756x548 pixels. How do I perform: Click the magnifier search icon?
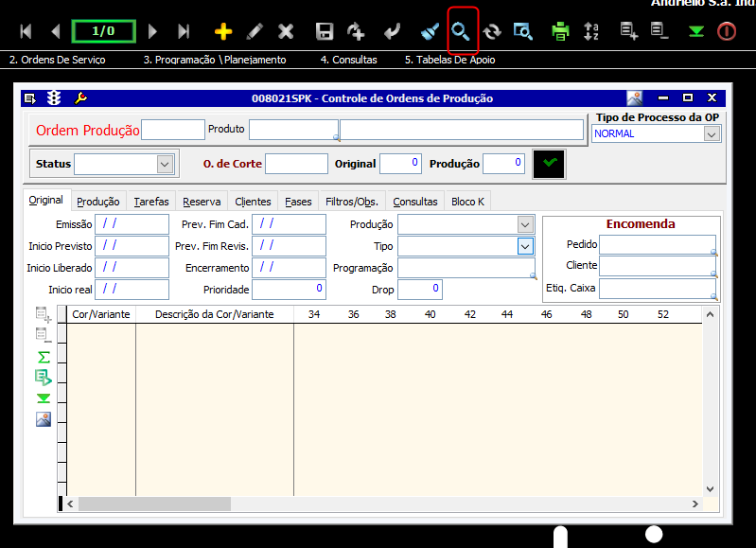click(x=461, y=31)
